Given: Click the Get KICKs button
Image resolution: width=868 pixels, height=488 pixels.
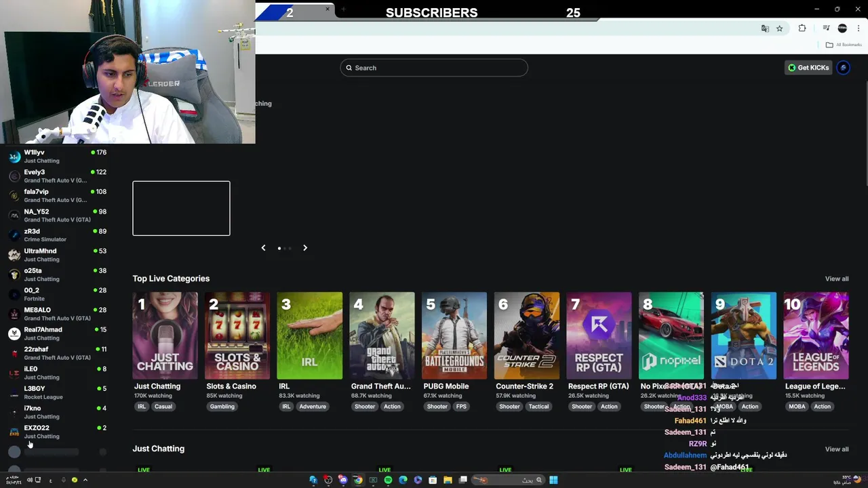Looking at the screenshot, I should click(808, 68).
